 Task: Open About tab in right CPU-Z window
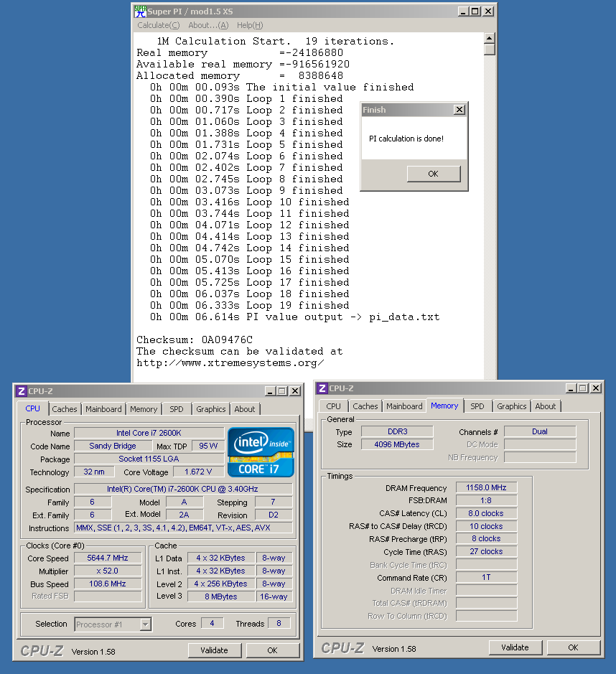pos(546,406)
